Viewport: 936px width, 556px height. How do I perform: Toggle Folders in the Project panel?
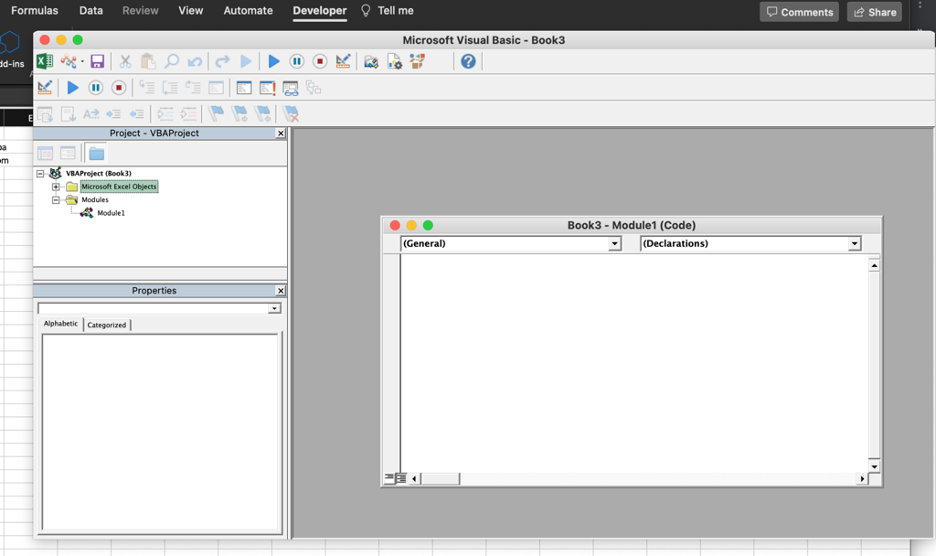click(x=96, y=153)
